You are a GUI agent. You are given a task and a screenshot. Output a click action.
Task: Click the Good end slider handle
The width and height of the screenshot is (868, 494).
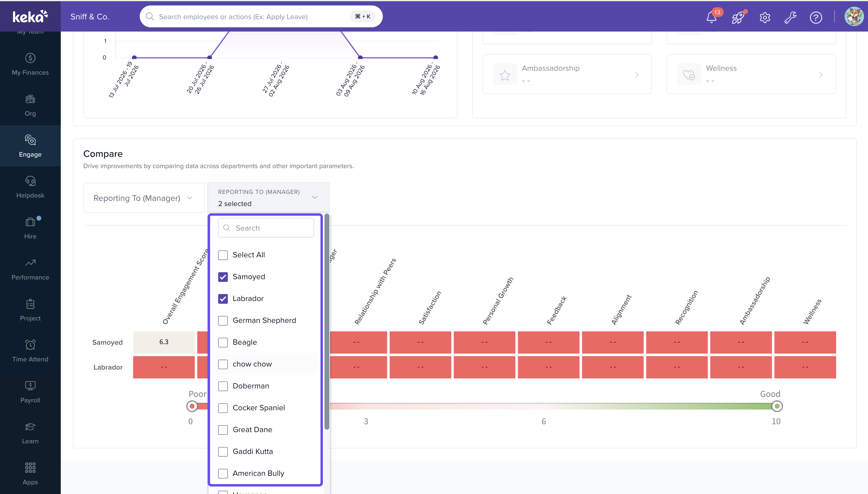coord(777,406)
